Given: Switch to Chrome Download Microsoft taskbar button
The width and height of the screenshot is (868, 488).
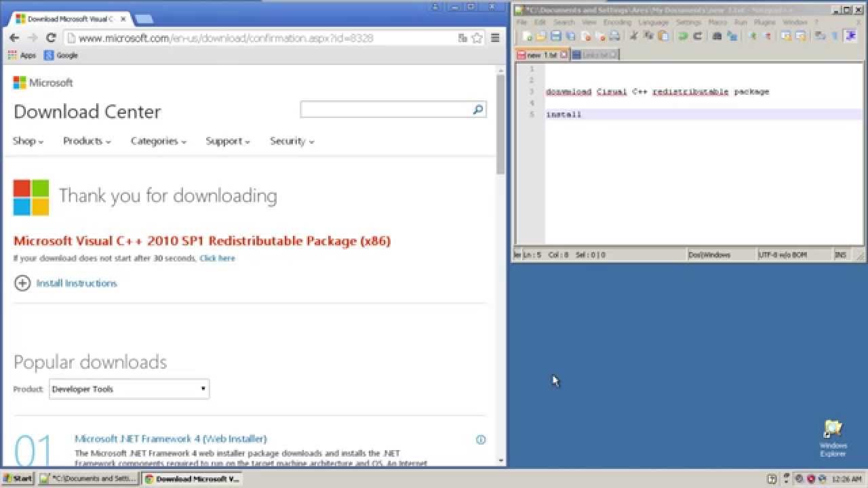Looking at the screenshot, I should click(191, 479).
